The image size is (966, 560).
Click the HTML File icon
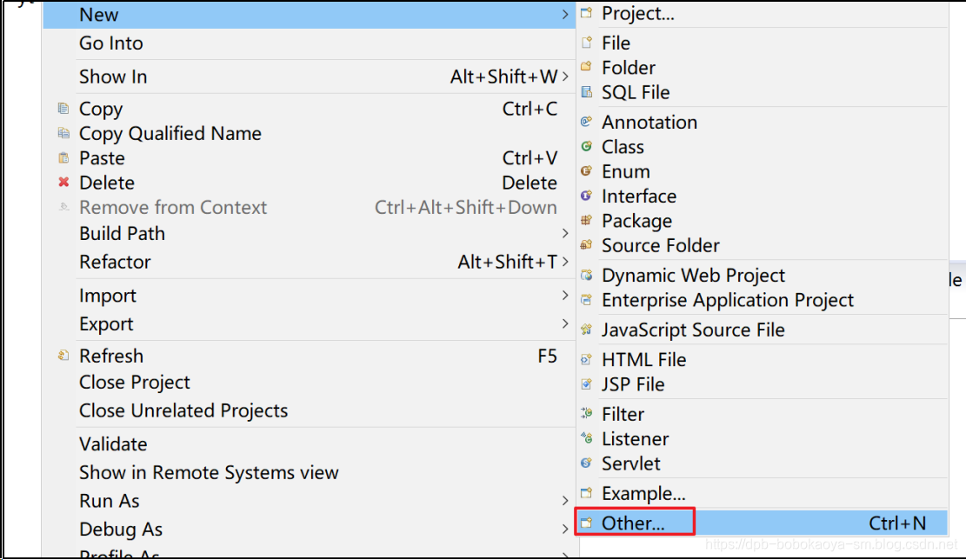[587, 359]
